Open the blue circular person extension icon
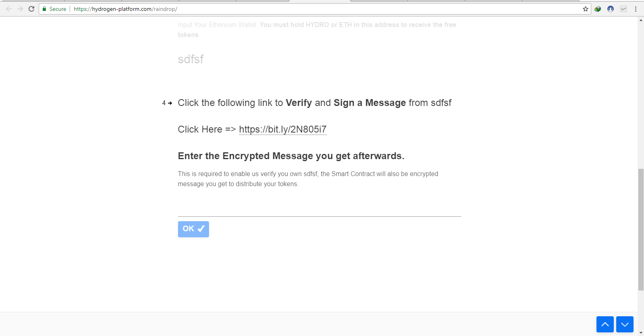The height and width of the screenshot is (336, 644). coord(611,9)
